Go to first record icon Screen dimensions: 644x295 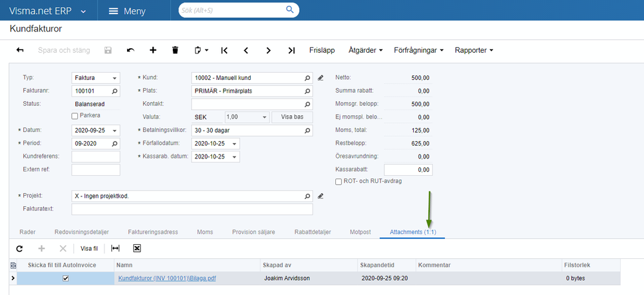(x=224, y=50)
